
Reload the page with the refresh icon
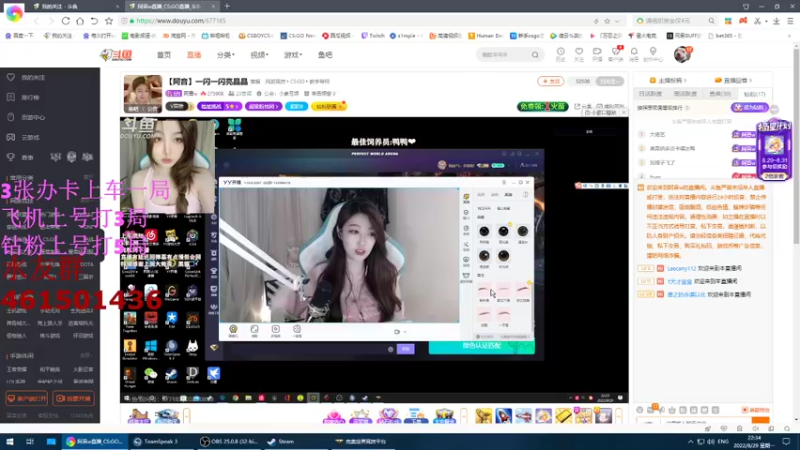point(65,21)
